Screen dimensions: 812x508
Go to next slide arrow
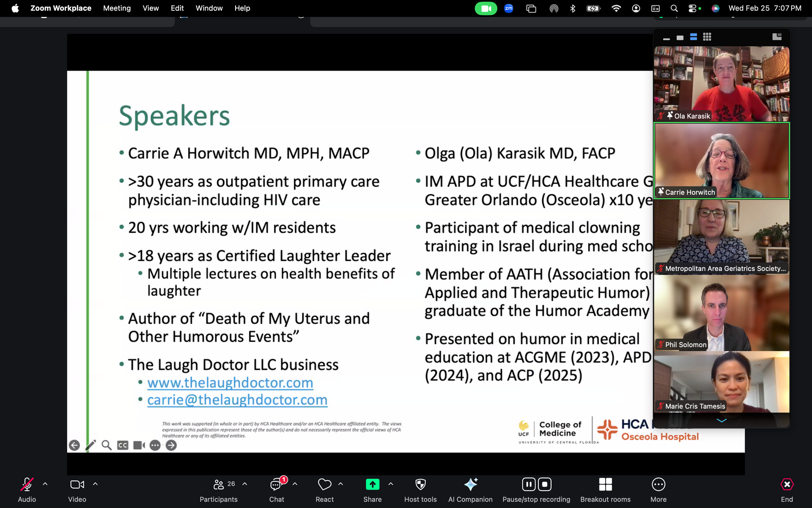(x=171, y=445)
